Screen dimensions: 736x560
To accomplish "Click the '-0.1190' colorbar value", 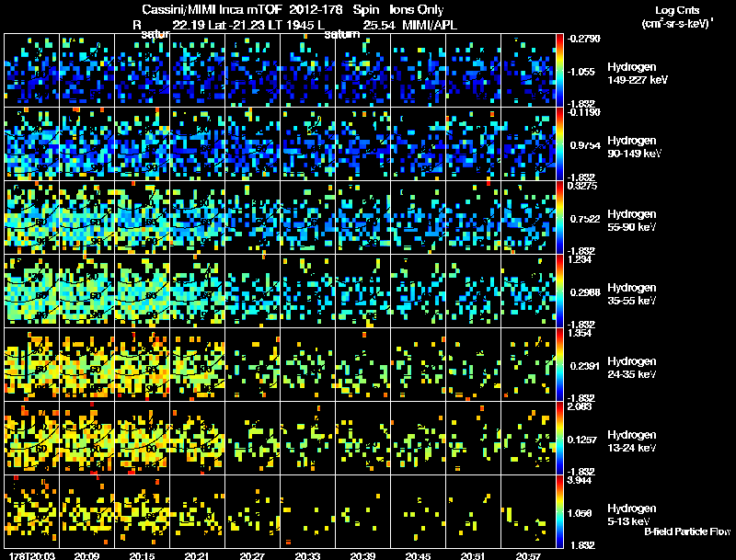I will (x=583, y=112).
